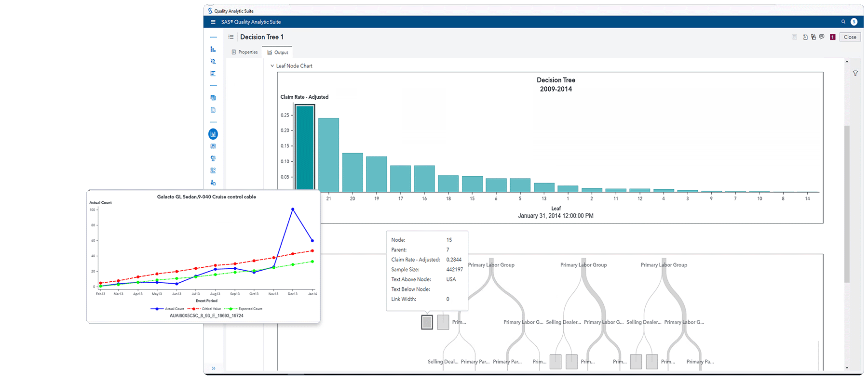Click the grey tree node square left of "Prim..."
868x380 pixels.
coord(443,322)
